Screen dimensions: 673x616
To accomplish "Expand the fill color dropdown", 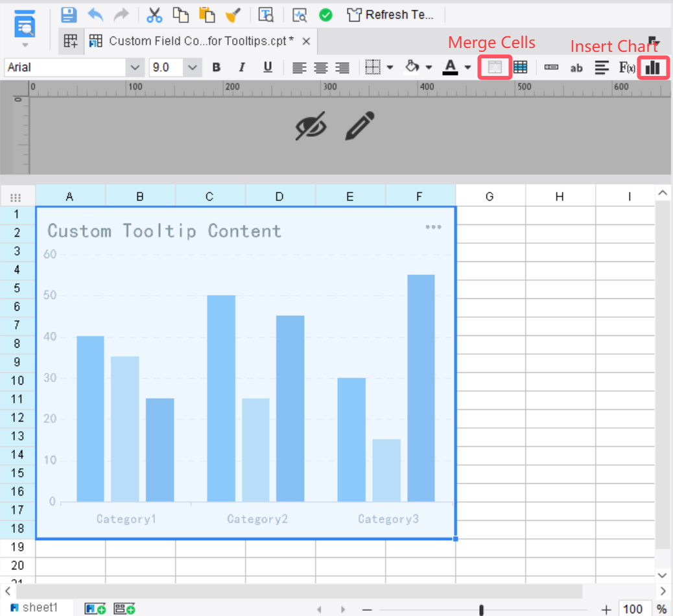I will [429, 67].
